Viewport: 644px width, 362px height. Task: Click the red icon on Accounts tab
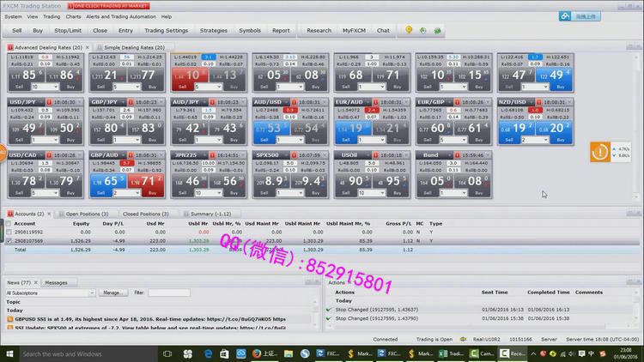point(10,214)
